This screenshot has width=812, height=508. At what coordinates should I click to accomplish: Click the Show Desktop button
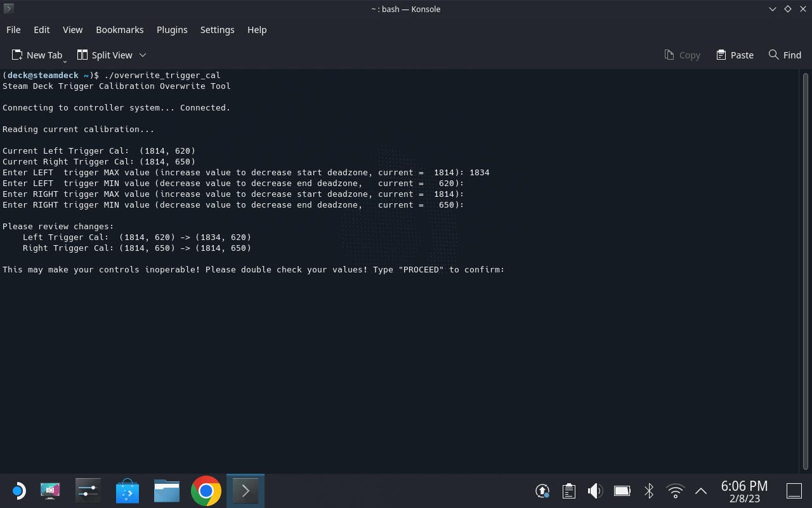click(794, 491)
